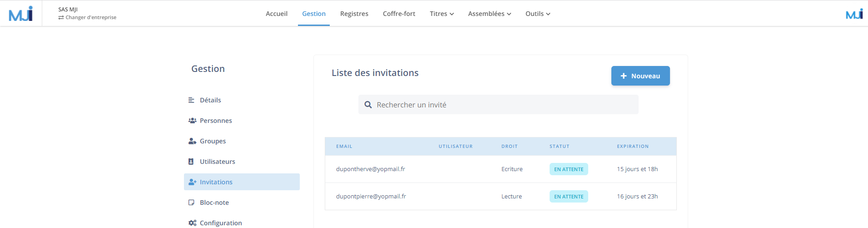868x228 pixels.
Task: Open the Registres tab
Action: coord(354,14)
